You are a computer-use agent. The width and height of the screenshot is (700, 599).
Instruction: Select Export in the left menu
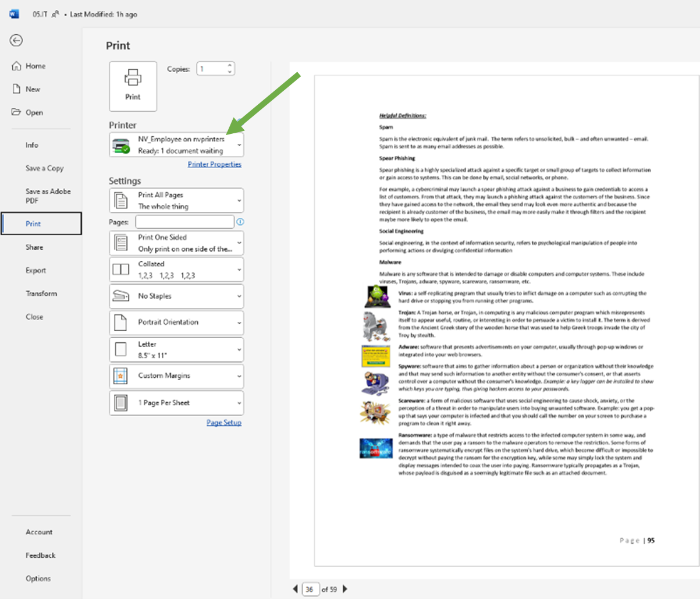click(35, 270)
